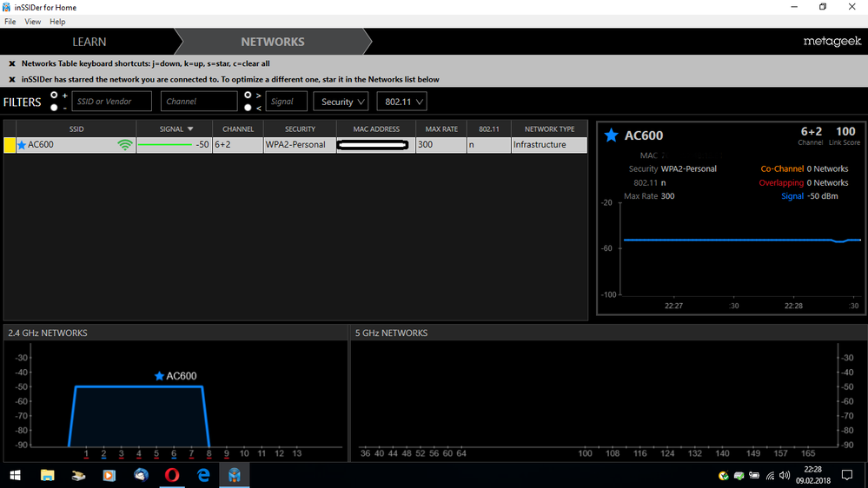Close the starred network notification message
Image resolution: width=868 pixels, height=488 pixels.
(x=12, y=79)
